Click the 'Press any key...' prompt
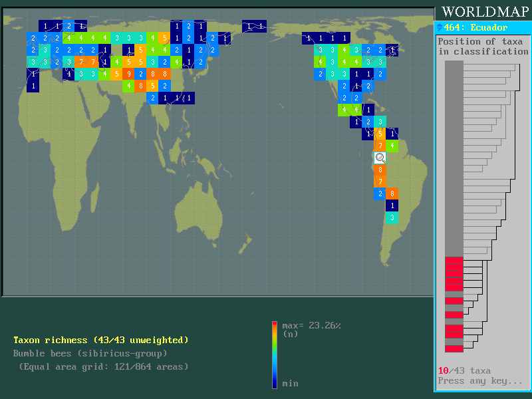 (479, 381)
